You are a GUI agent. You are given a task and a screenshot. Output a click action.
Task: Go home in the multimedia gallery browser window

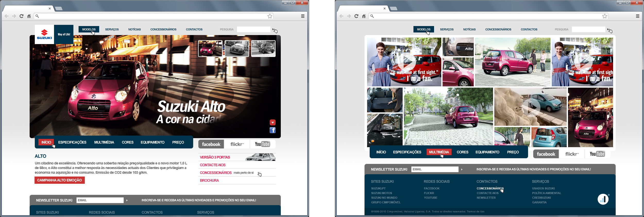pyautogui.click(x=364, y=16)
